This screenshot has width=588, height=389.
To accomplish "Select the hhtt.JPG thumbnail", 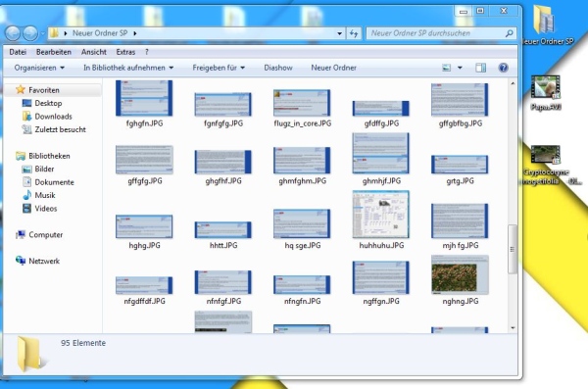I will (223, 230).
